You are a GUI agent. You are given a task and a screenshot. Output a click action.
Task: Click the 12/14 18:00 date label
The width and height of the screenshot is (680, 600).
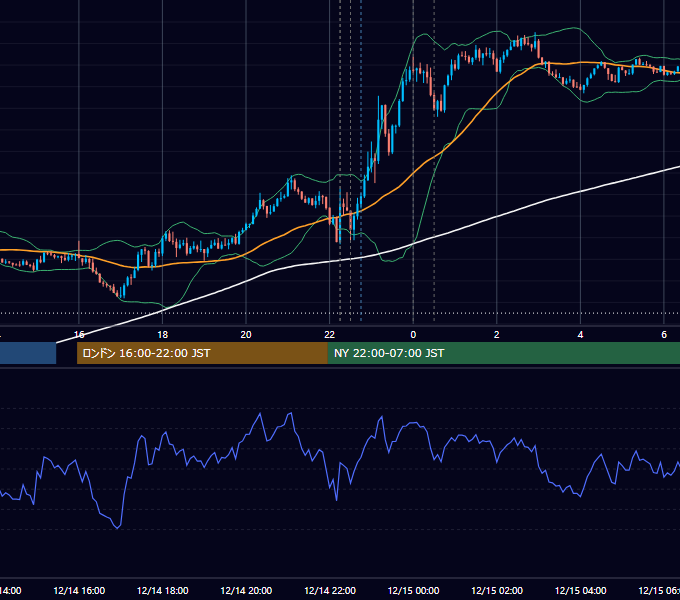(x=163, y=590)
